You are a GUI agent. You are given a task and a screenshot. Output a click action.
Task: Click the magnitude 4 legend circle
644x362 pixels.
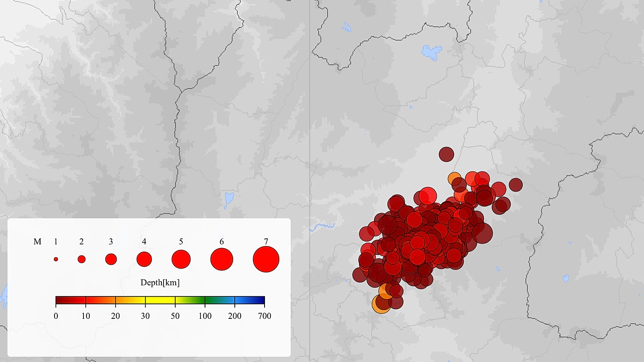144,259
